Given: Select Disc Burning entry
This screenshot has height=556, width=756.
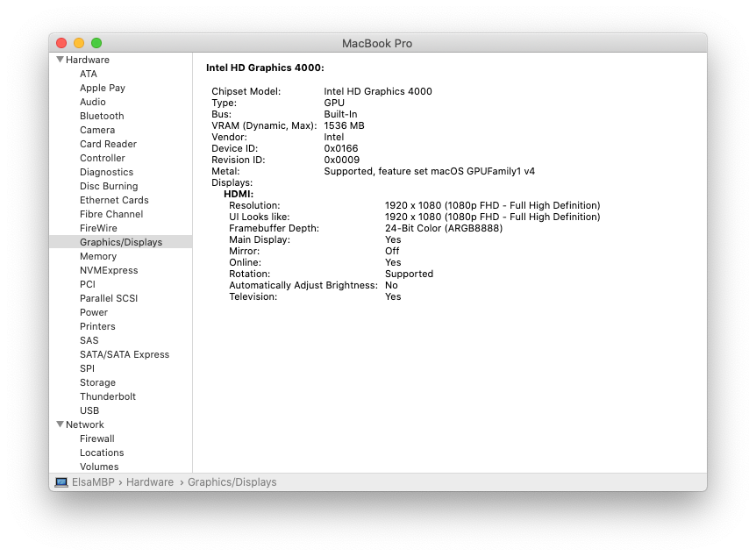Looking at the screenshot, I should (109, 186).
